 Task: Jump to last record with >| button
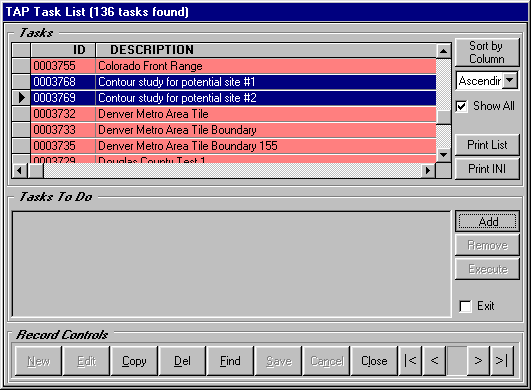502,361
